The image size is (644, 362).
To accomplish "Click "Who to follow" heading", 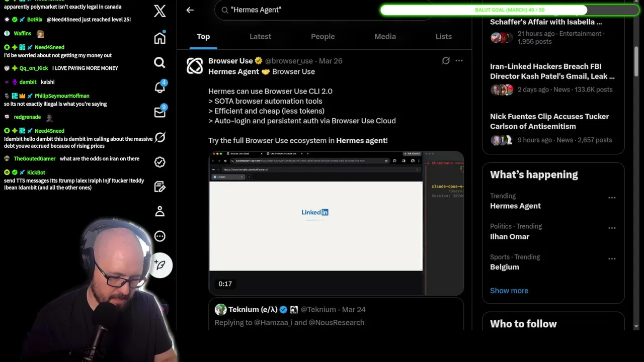I will (x=523, y=324).
